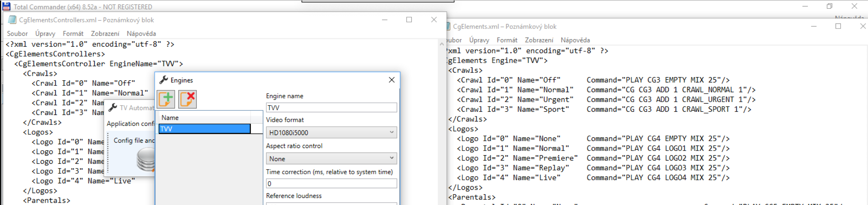Open Zobrazení menu in CgElementsControllers.xml window
The width and height of the screenshot is (868, 205).
pos(105,34)
